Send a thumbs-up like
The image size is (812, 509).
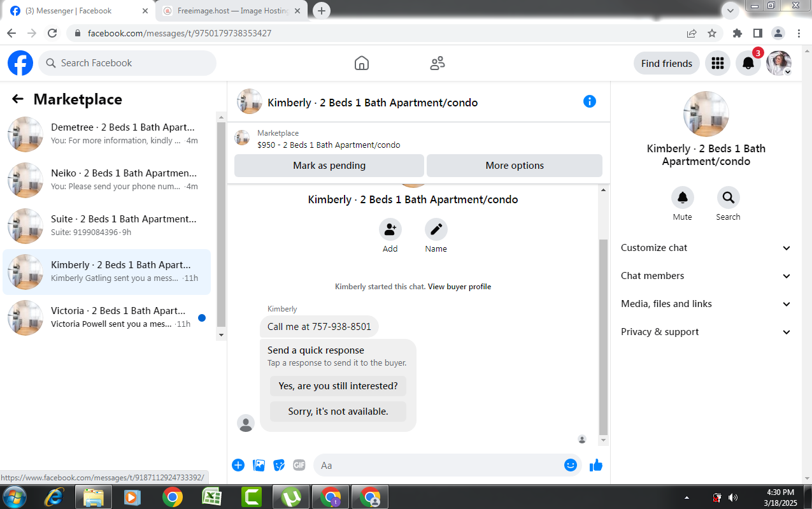click(596, 465)
